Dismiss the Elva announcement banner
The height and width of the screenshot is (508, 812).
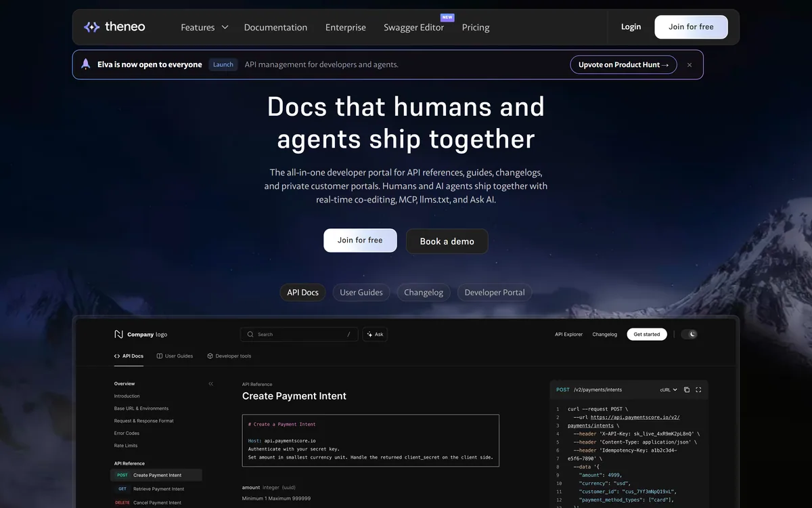690,65
